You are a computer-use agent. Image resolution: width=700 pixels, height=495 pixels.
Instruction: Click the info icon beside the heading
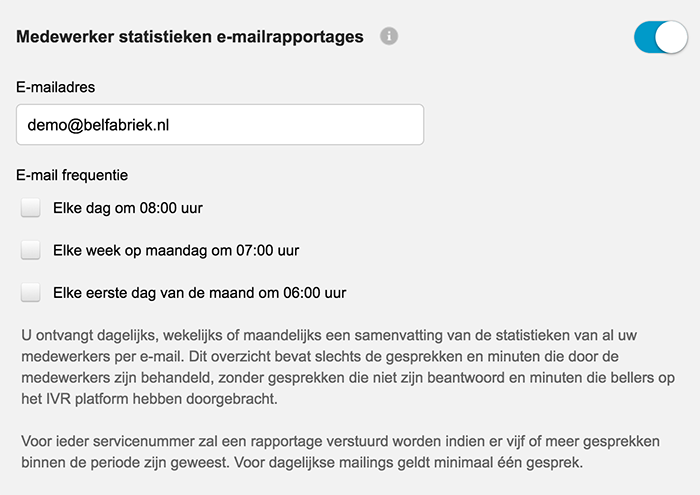tap(389, 37)
